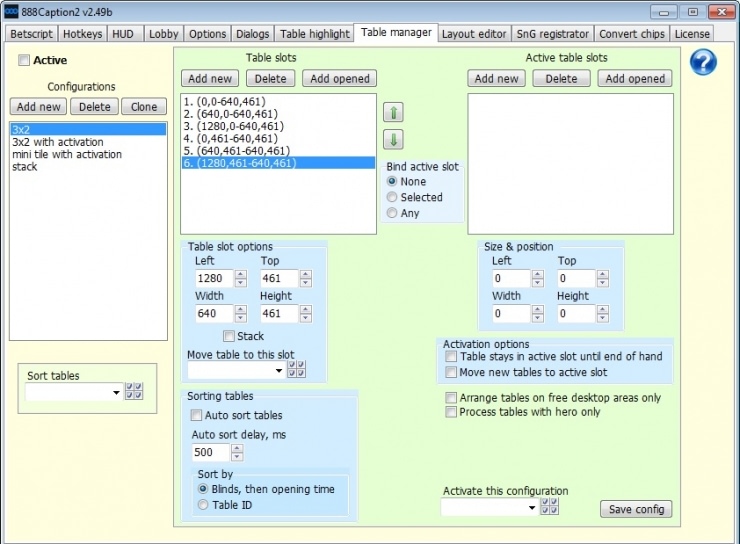Click the table slot Width field showing 640

214,313
